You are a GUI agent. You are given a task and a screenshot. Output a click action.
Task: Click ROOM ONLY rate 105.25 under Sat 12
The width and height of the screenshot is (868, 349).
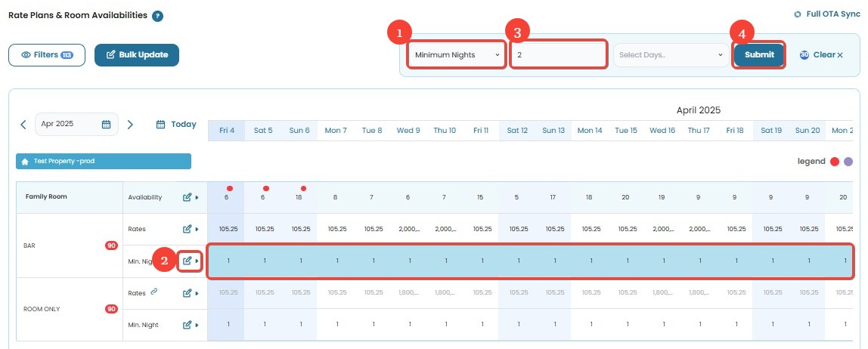[517, 292]
